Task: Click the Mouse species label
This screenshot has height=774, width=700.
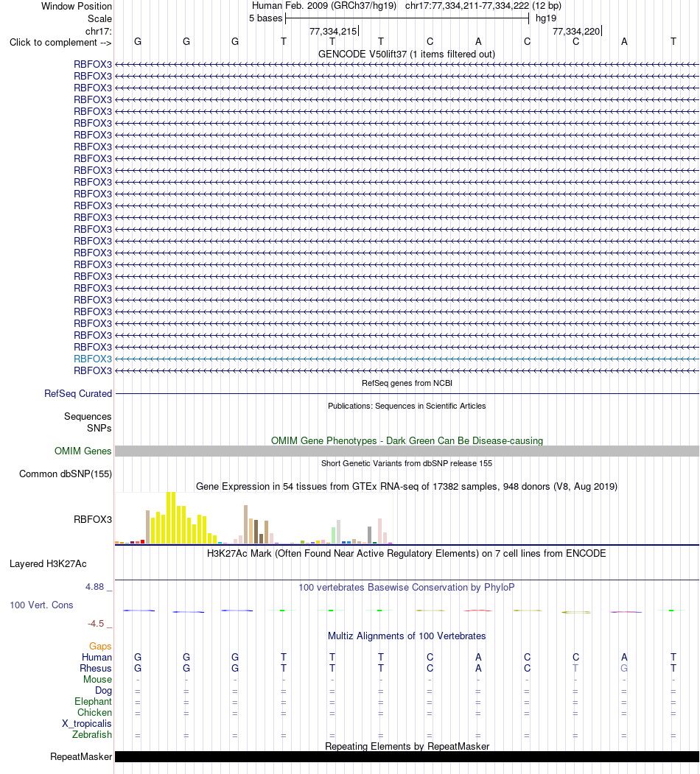Action: [97, 679]
